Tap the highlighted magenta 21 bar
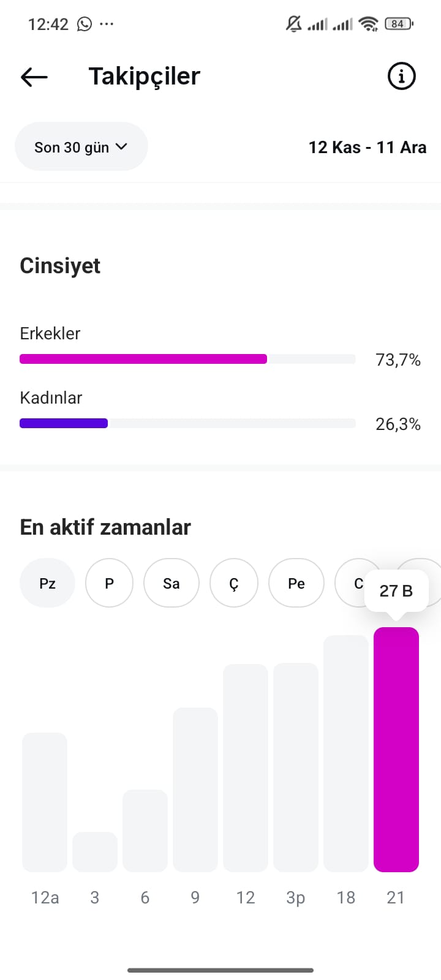 (396, 750)
